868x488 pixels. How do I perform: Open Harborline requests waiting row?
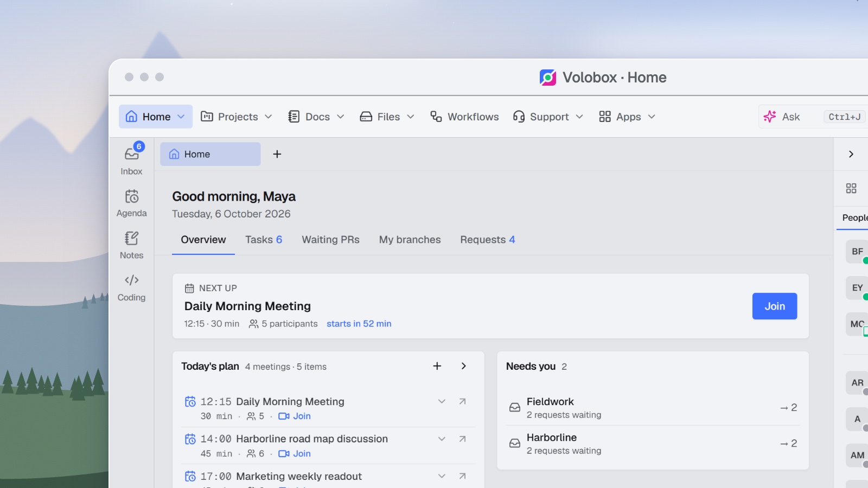(653, 444)
